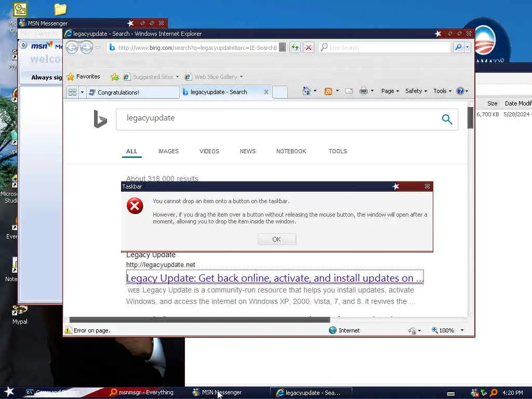Screen dimensions: 532x399
Task: Select the VIDEOS results tab
Action: pos(209,151)
